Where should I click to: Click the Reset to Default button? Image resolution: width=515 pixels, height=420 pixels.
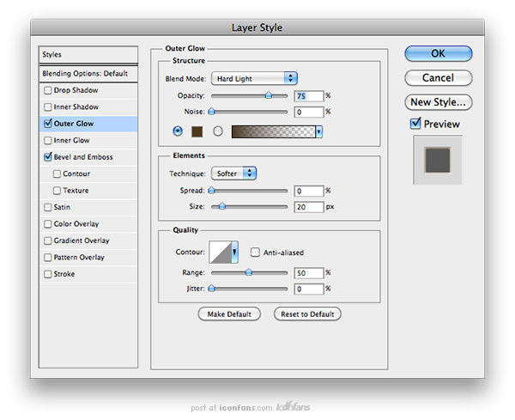307,314
